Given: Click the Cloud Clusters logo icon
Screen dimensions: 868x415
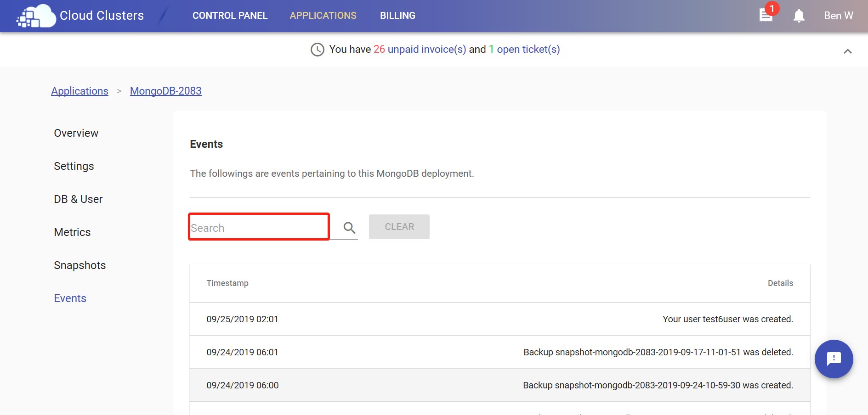Looking at the screenshot, I should pyautogui.click(x=36, y=16).
